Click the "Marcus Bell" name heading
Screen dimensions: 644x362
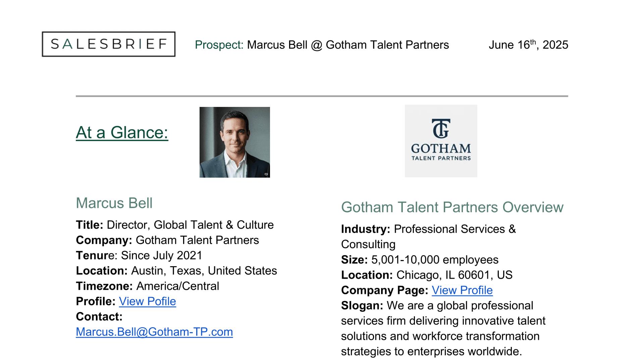pyautogui.click(x=114, y=203)
